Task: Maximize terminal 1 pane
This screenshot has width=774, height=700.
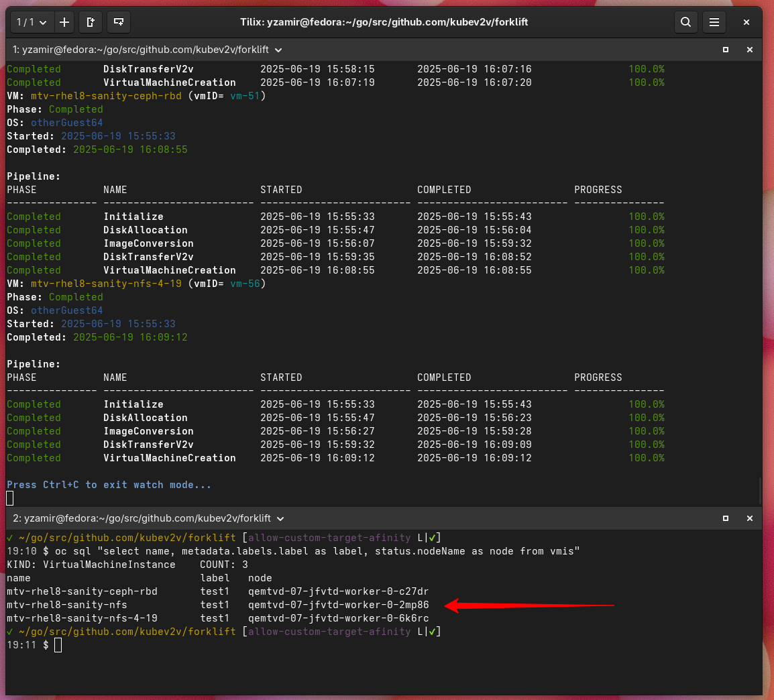Action: click(x=726, y=50)
